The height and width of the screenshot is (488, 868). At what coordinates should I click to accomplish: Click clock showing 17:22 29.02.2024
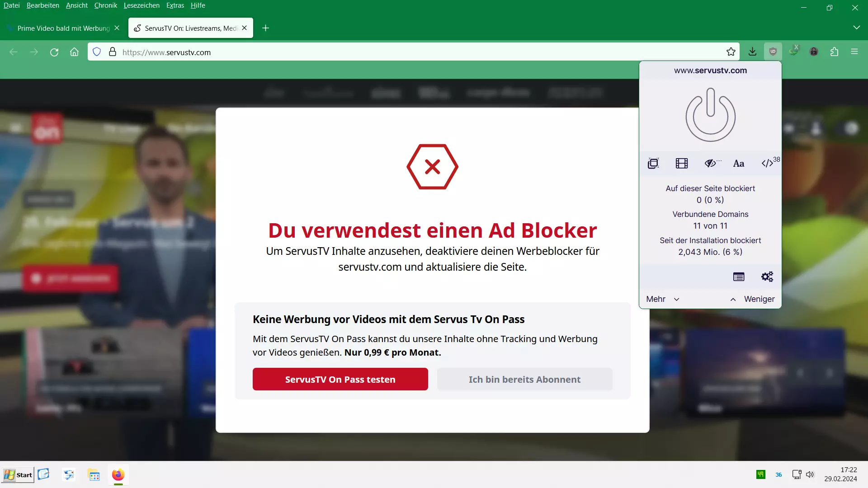840,474
